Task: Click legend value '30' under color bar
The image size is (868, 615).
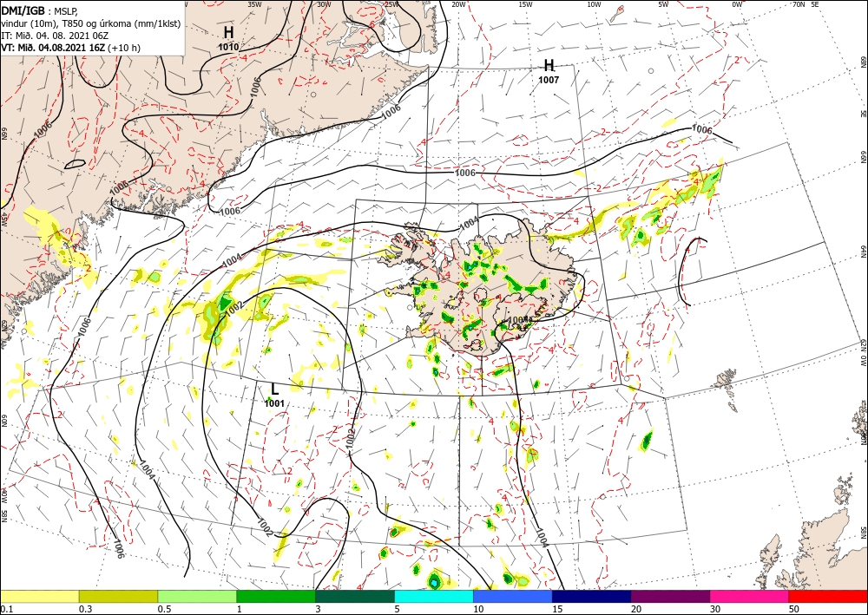Action: 715,609
